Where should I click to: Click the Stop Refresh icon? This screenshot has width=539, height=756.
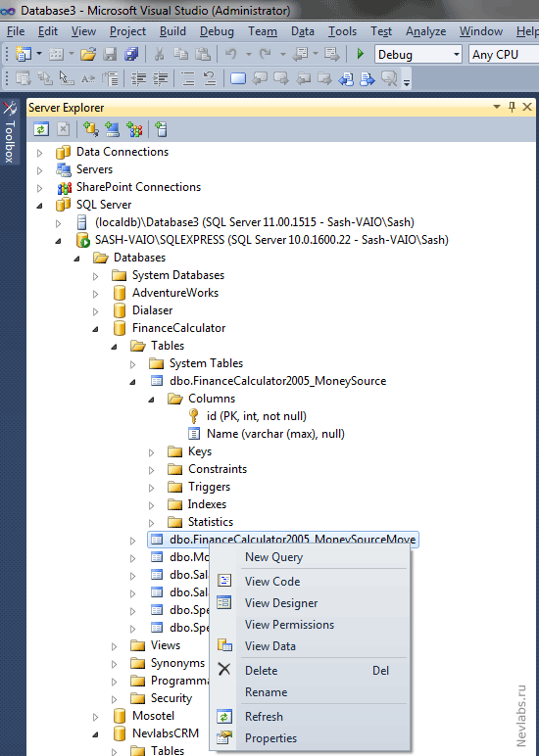point(64,129)
